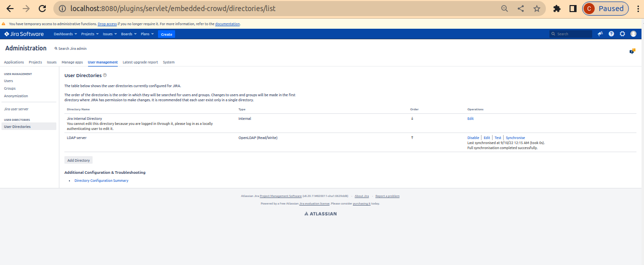644x265 pixels.
Task: Click the zoom magnifier icon in address bar
Action: point(505,9)
